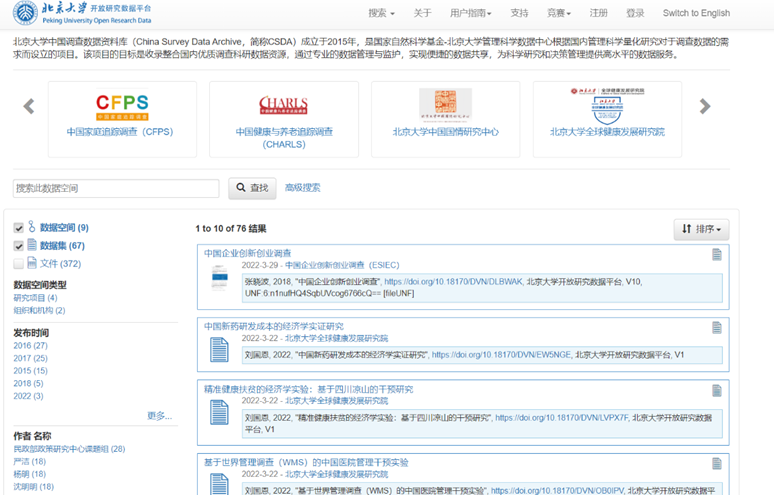Filter by author 杨明 (18)
Viewport: 774px width, 495px height.
30,474
